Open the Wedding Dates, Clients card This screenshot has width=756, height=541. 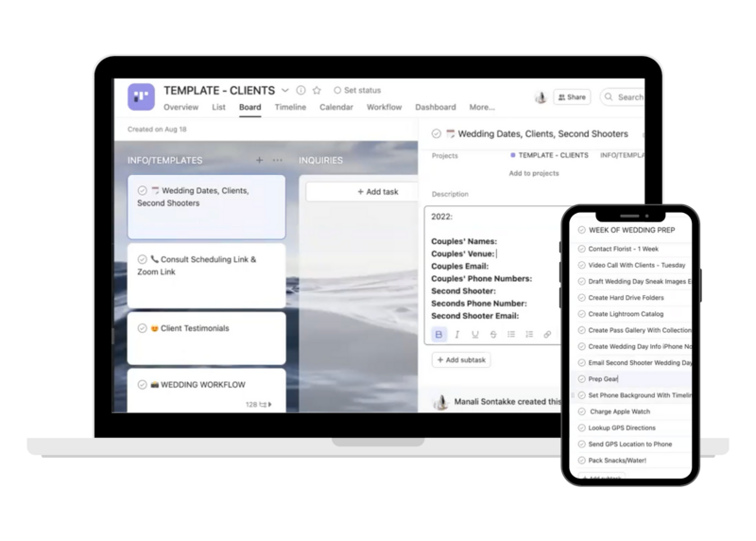tap(206, 207)
